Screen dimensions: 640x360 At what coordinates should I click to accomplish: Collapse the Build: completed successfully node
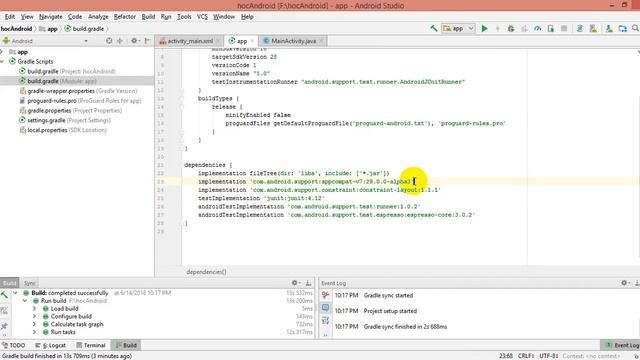pyautogui.click(x=15, y=293)
